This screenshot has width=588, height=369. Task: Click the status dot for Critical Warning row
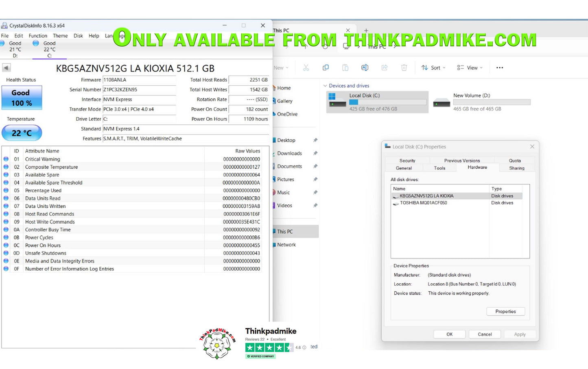pos(6,159)
